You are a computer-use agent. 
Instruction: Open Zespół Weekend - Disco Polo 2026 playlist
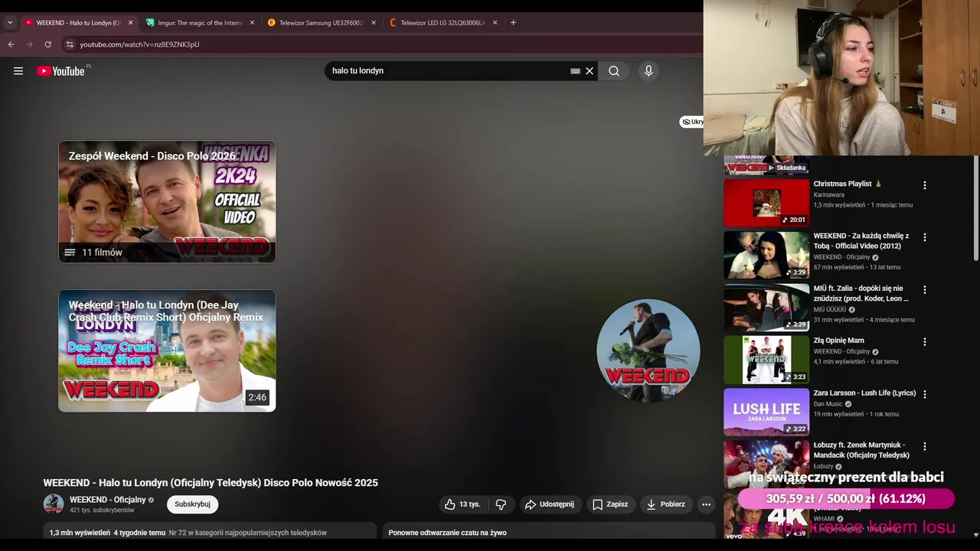click(x=167, y=201)
